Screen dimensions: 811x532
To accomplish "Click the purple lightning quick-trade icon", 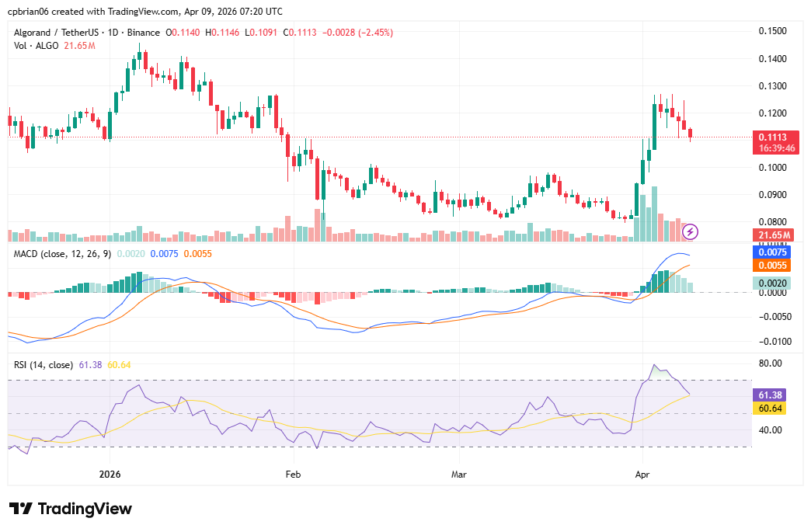I will [691, 231].
